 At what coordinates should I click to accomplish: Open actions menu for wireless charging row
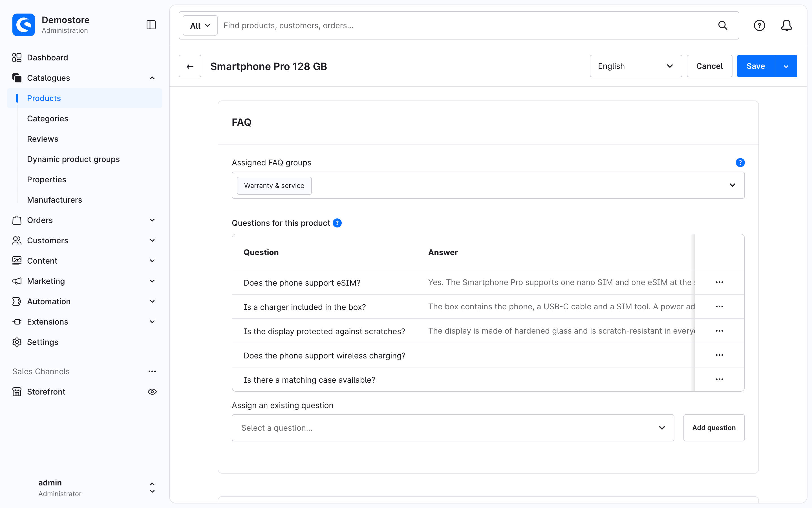(719, 355)
